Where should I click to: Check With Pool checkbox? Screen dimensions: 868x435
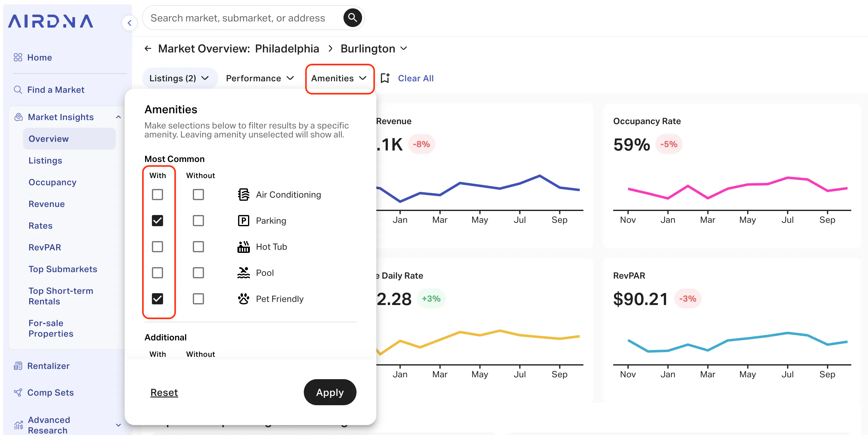(x=157, y=273)
